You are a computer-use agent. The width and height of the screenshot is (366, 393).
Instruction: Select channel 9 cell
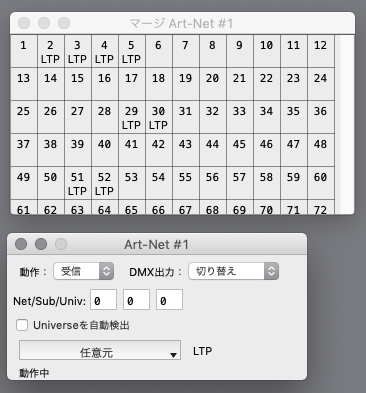click(240, 51)
